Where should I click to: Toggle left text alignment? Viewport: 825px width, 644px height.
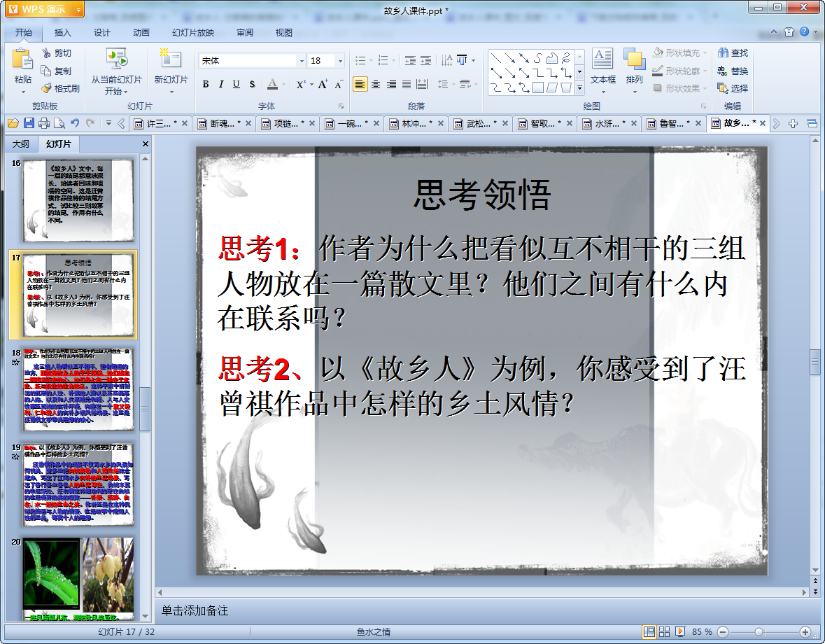coord(360,84)
